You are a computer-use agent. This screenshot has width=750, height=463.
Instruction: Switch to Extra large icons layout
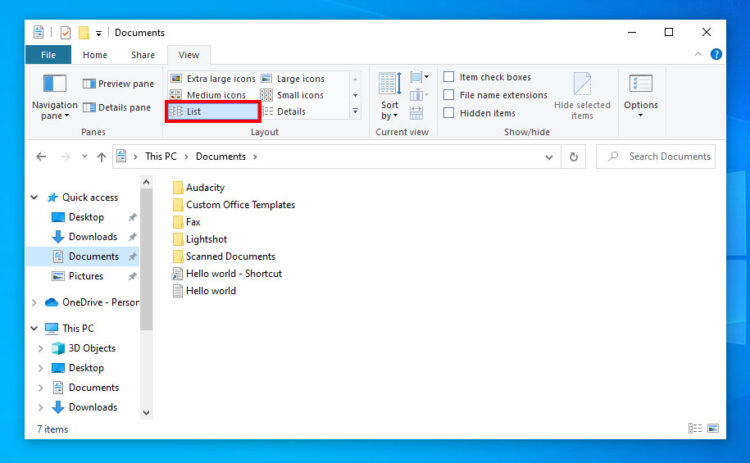point(212,78)
